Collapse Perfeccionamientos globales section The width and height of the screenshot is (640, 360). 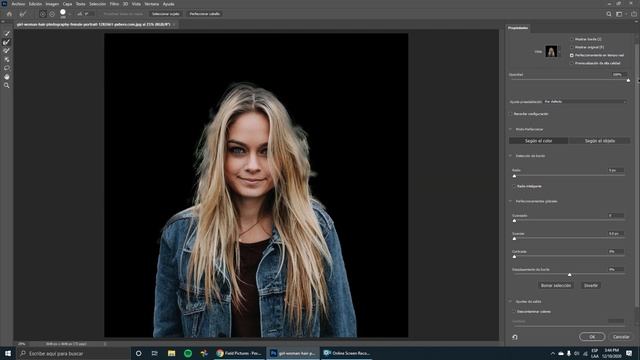[x=510, y=201]
